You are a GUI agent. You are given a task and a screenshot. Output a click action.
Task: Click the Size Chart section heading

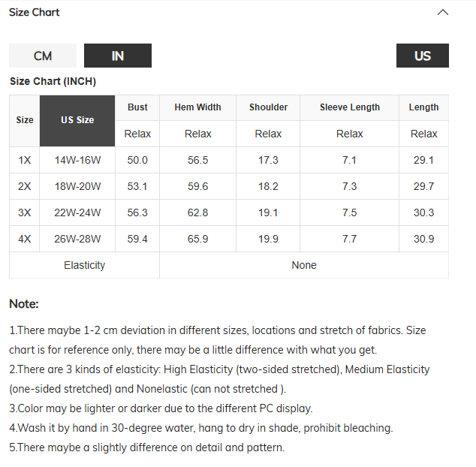tap(35, 12)
